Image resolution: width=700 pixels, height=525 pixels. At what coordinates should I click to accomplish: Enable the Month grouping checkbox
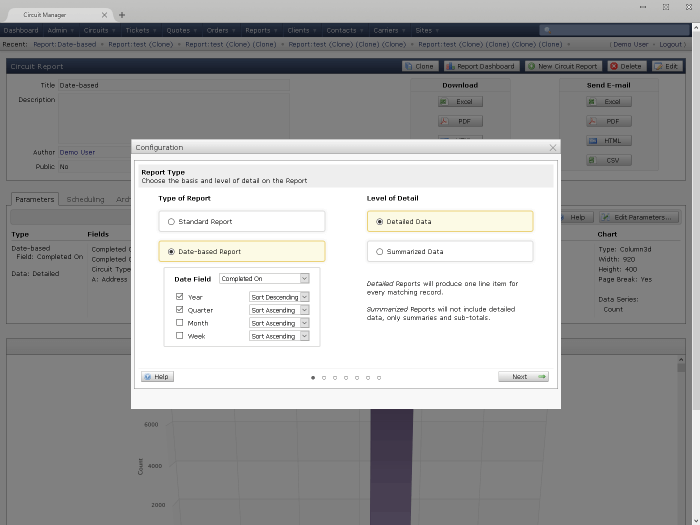(179, 323)
